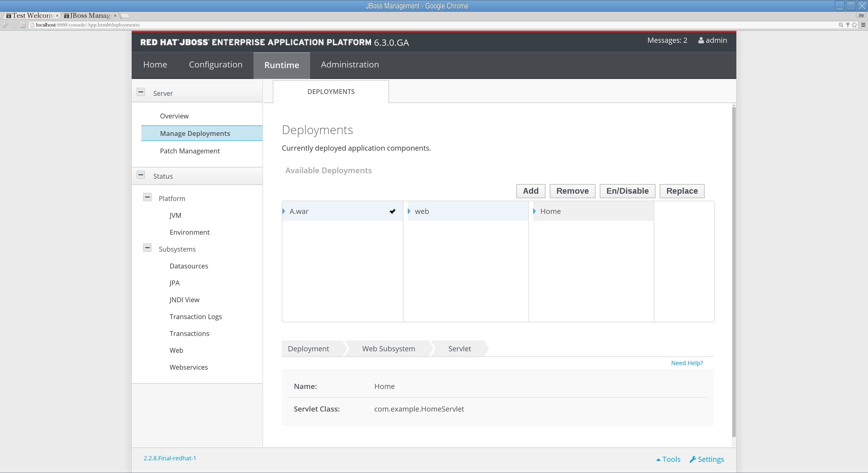
Task: Select the web subsystem row
Action: tap(468, 211)
